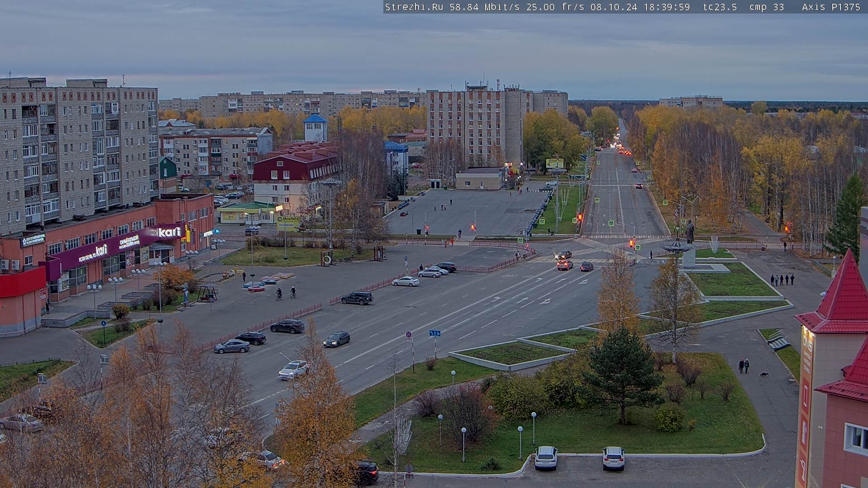868x488 pixels.
Task: Select the 08.10.24 date stamp
Action: pos(613,7)
